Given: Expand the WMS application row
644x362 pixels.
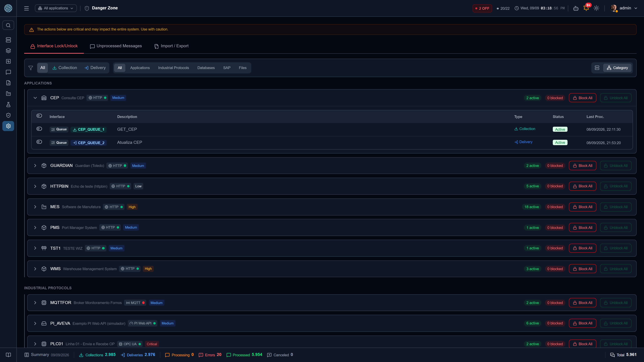Looking at the screenshot, I should click(x=35, y=269).
